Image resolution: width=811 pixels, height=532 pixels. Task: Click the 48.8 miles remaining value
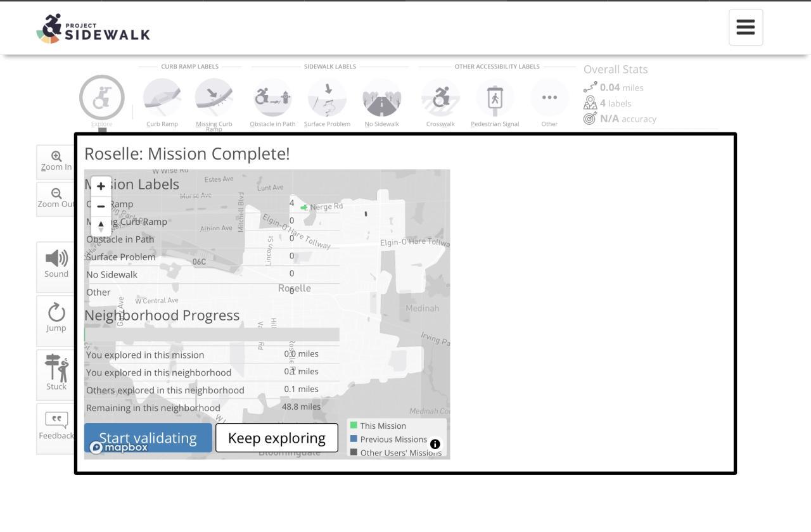tap(302, 407)
